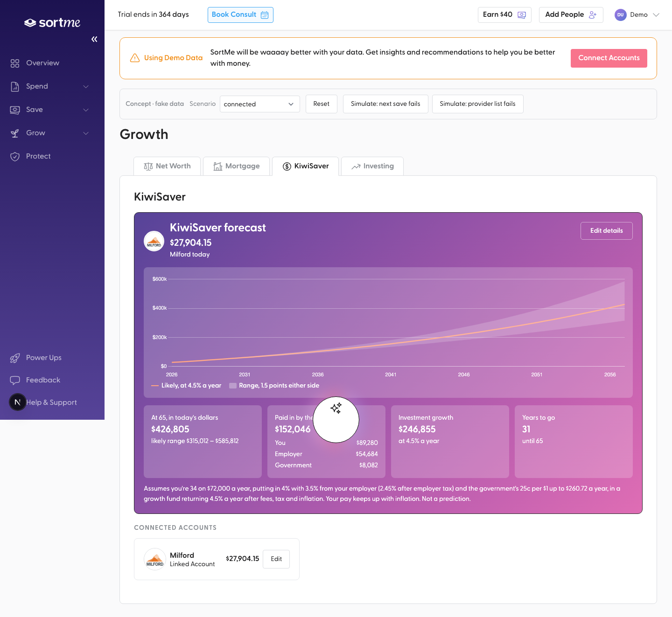The width and height of the screenshot is (672, 617).
Task: Click Edit details on KiwiSaver forecast
Action: [x=607, y=231]
